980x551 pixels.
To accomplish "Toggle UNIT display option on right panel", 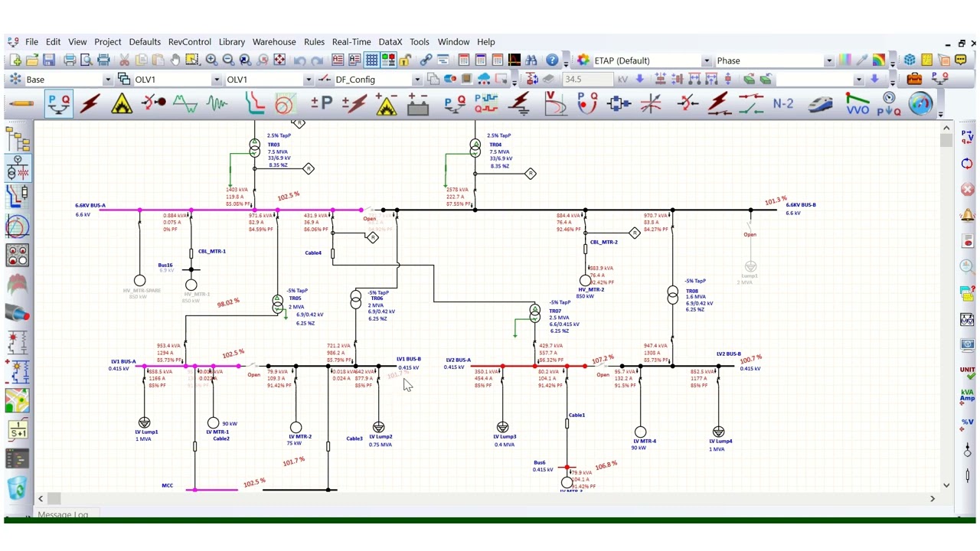I will pos(967,372).
